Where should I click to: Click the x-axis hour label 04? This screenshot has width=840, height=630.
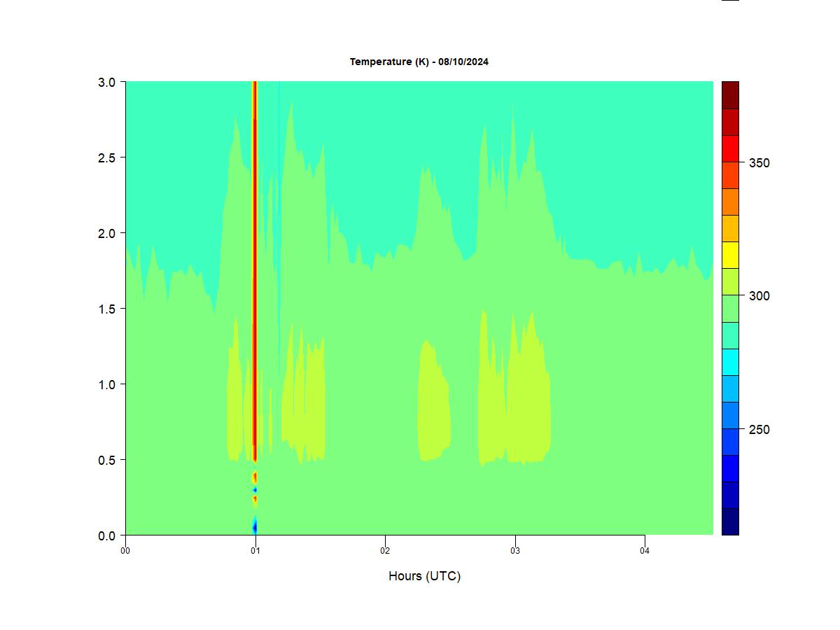(x=645, y=551)
